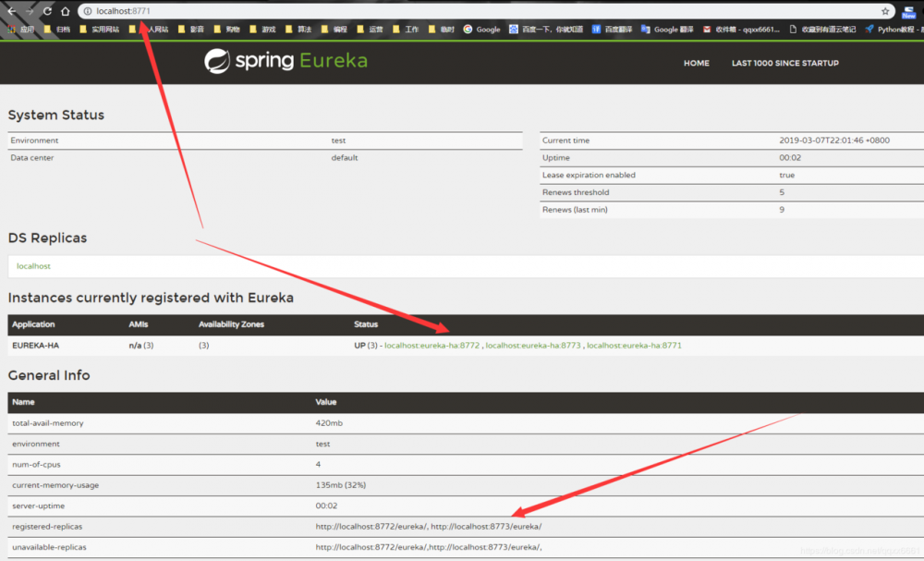Select the Environment row value test
924x561 pixels.
pos(338,140)
